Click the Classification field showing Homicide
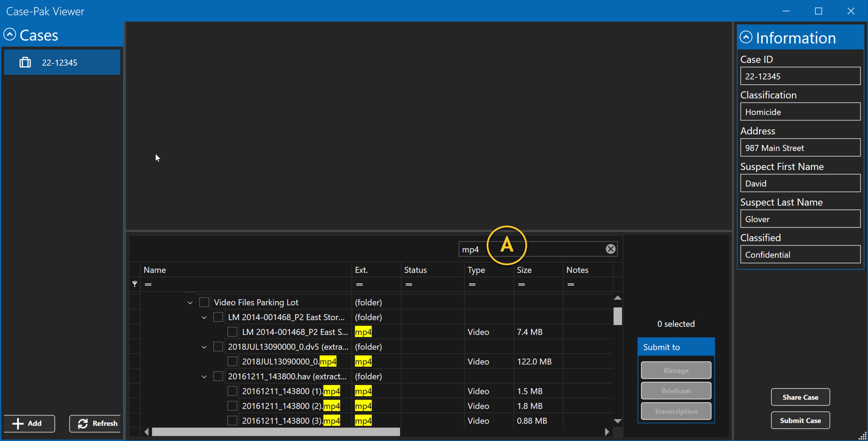868x441 pixels. [x=800, y=112]
